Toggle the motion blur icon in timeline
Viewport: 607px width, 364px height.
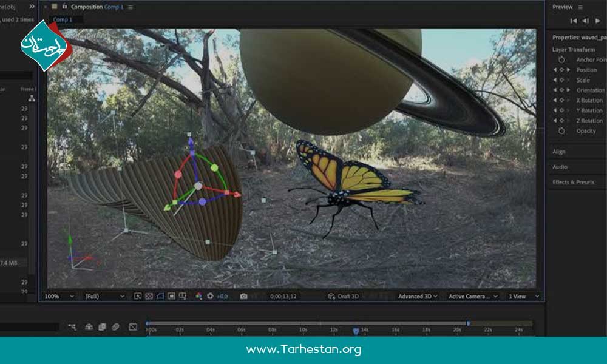coord(115,327)
